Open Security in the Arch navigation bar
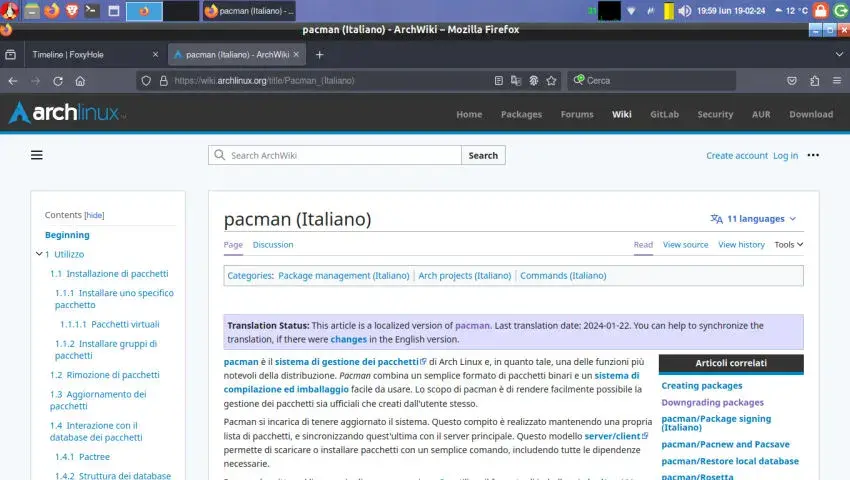The width and height of the screenshot is (850, 480). coord(715,114)
